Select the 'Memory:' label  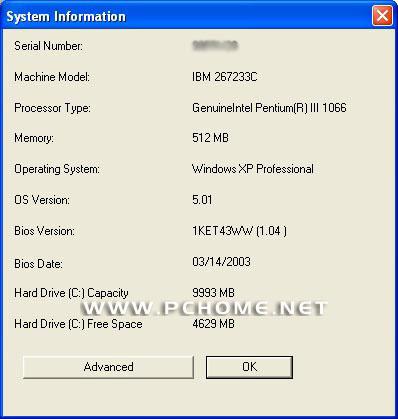click(34, 138)
